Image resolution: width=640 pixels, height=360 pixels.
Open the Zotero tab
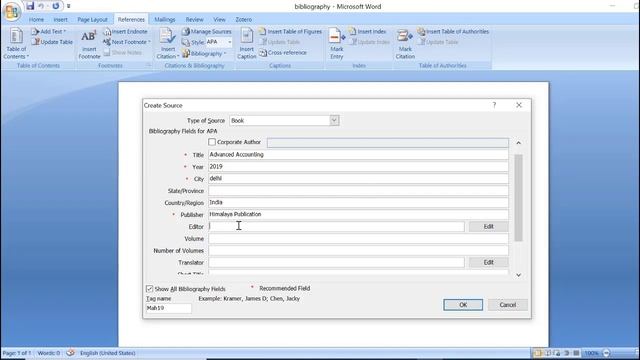244,19
